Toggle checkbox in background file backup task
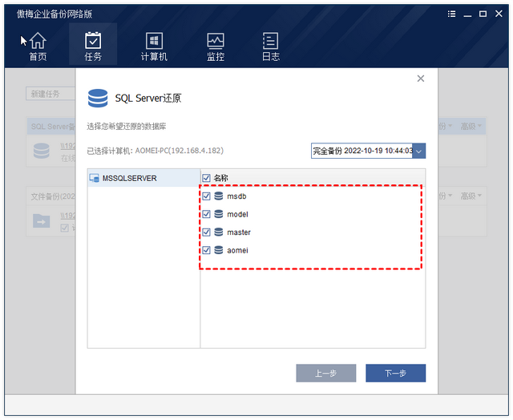Viewport: 513px width, 420px height. coord(64,228)
